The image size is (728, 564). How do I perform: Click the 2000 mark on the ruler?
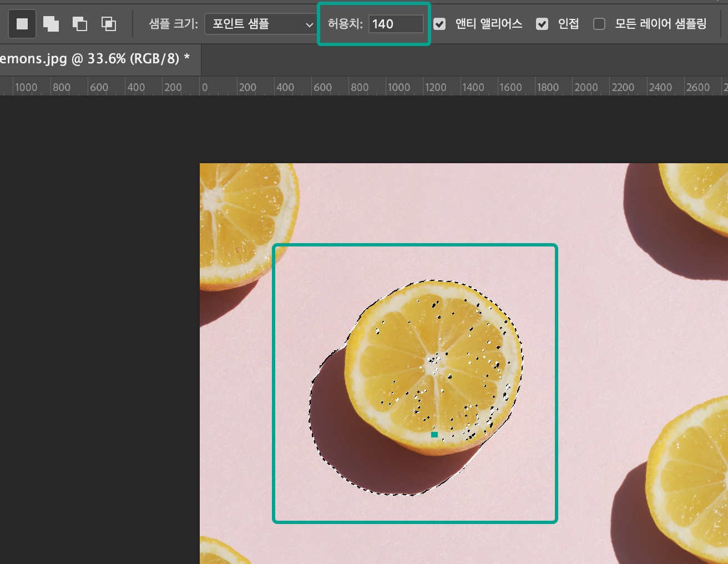pos(586,87)
